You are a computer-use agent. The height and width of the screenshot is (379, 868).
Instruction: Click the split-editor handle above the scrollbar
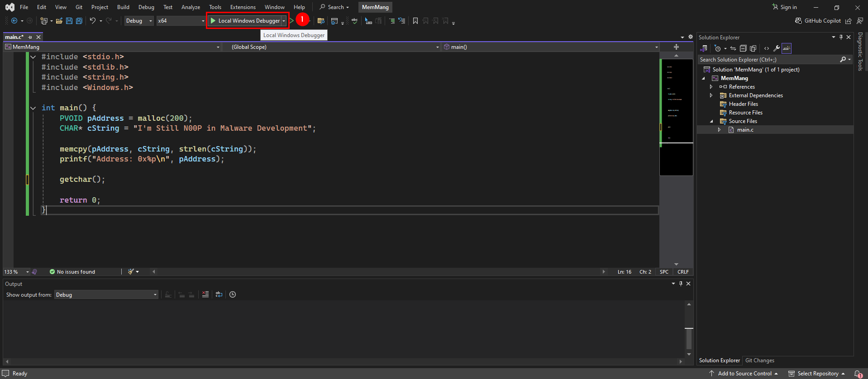coord(676,47)
